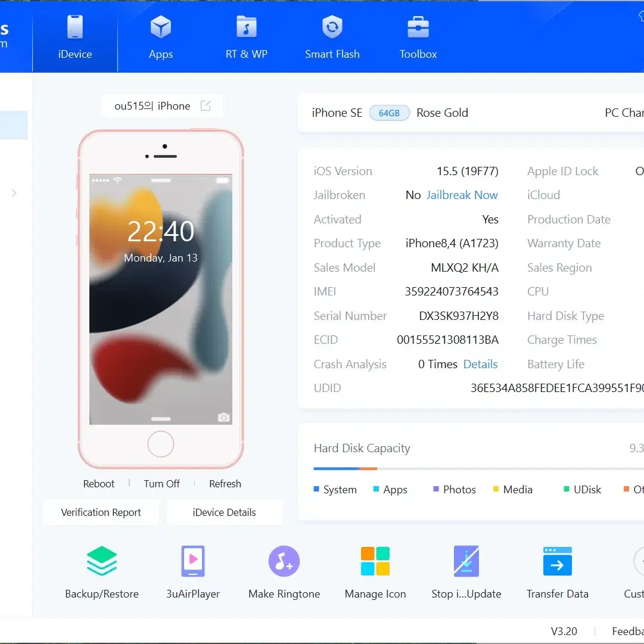Go to the Smart Flash tab
The height and width of the screenshot is (644, 644).
pos(332,37)
